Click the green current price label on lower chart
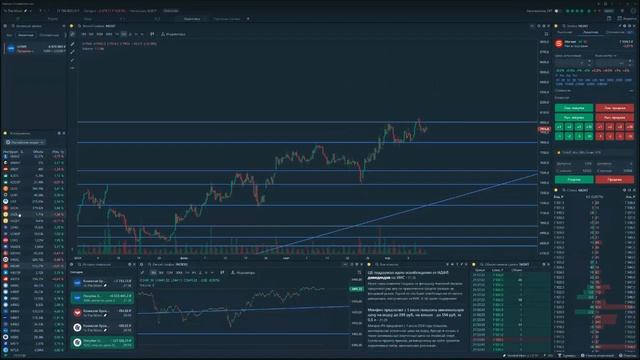The width and height of the screenshot is (640, 360). coord(356,289)
